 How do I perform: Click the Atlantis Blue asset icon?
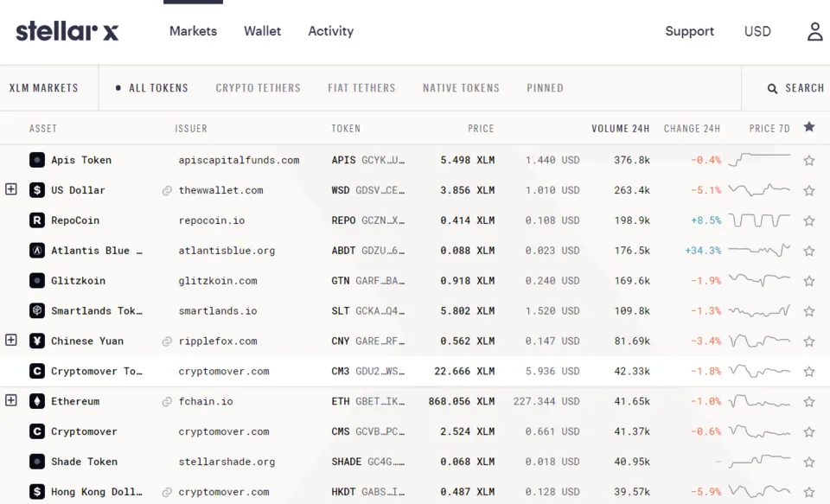pyautogui.click(x=36, y=251)
